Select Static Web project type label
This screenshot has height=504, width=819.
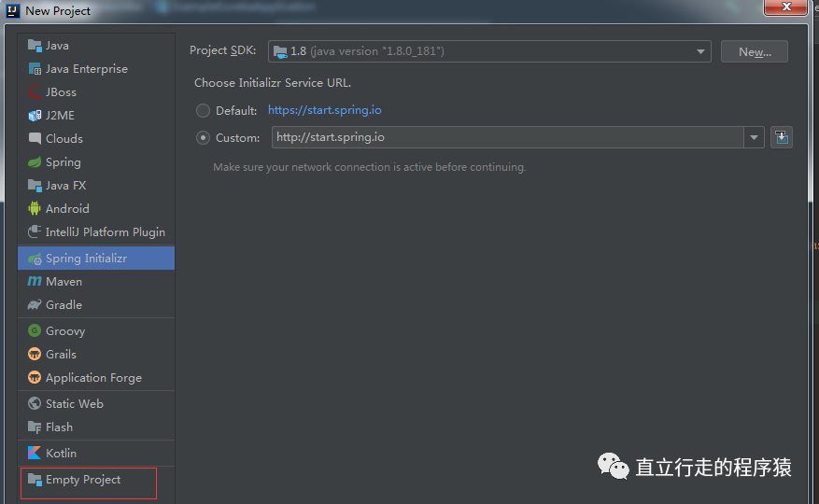[74, 404]
